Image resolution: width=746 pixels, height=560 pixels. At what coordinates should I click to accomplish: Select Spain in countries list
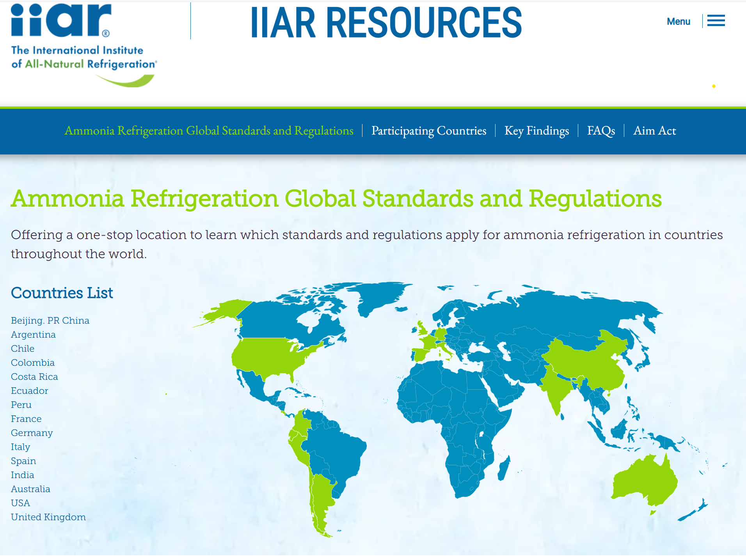[x=23, y=461]
